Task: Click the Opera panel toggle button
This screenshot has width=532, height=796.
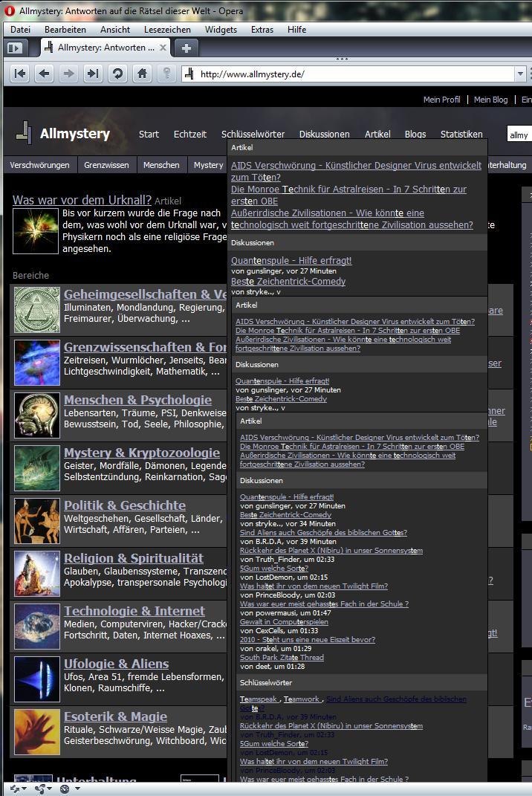Action: pos(14,48)
